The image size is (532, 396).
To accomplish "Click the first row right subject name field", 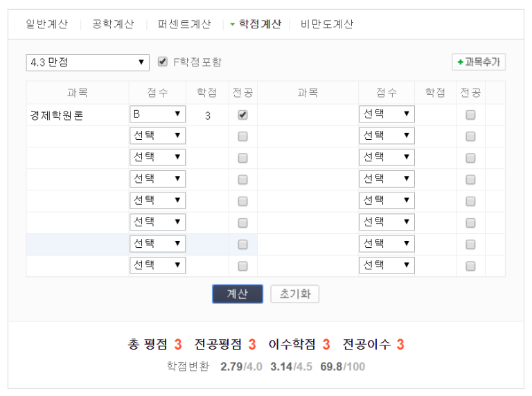I will point(308,115).
